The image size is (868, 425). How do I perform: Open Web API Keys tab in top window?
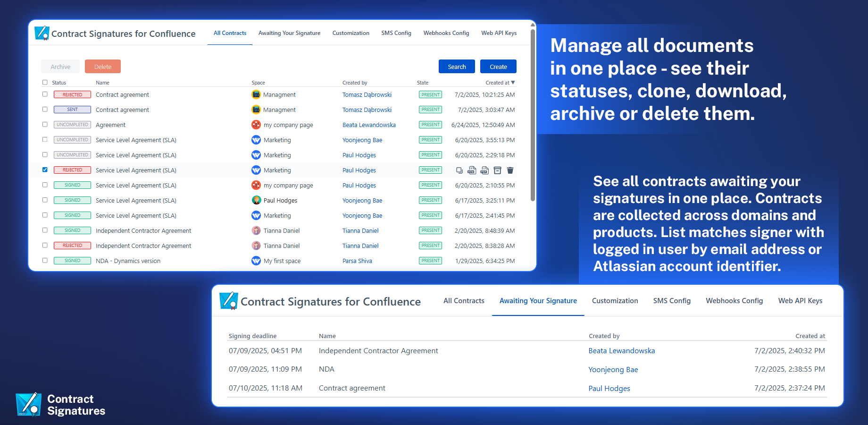[499, 33]
